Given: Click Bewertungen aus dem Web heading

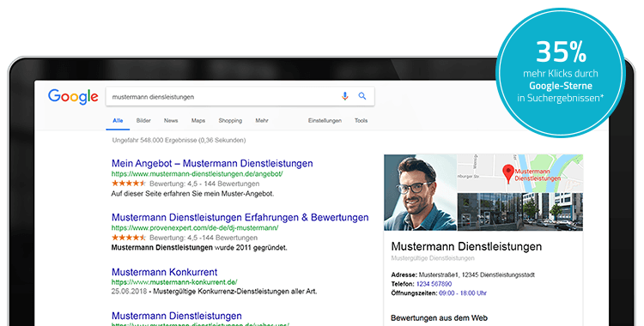Looking at the screenshot, I should [439, 317].
